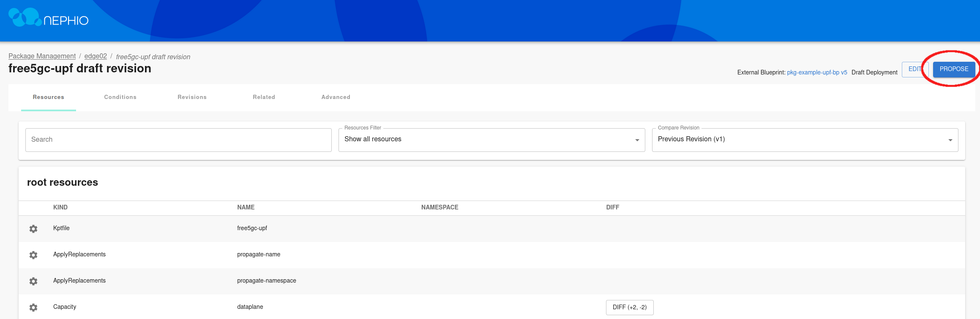980x319 pixels.
Task: Click gear icon beside Kptfile row
Action: click(33, 229)
